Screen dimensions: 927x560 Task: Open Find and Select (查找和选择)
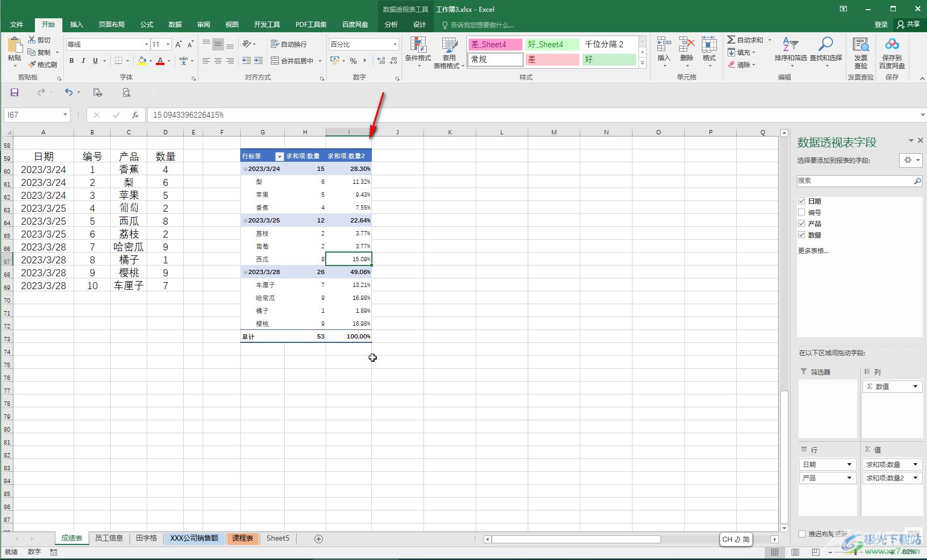[826, 52]
